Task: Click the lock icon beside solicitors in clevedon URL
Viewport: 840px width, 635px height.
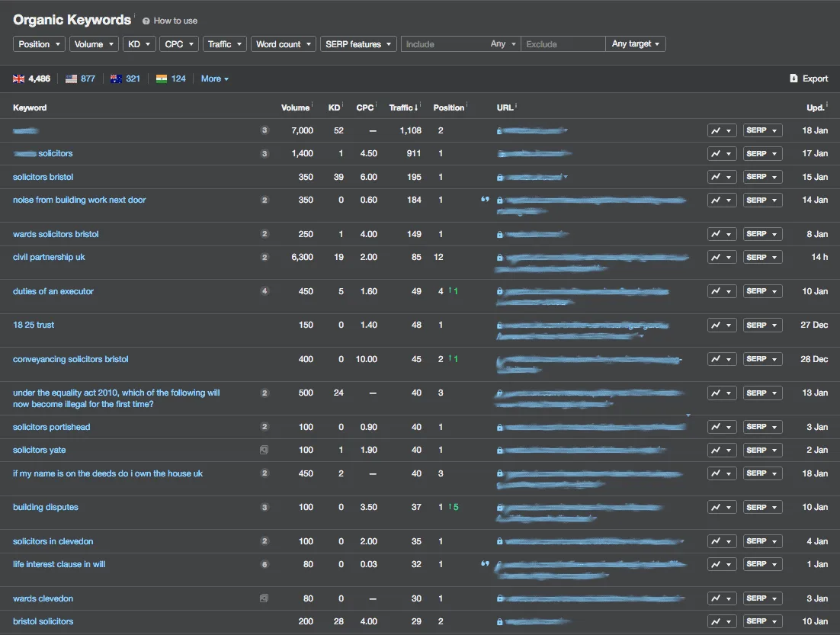Action: click(x=499, y=542)
